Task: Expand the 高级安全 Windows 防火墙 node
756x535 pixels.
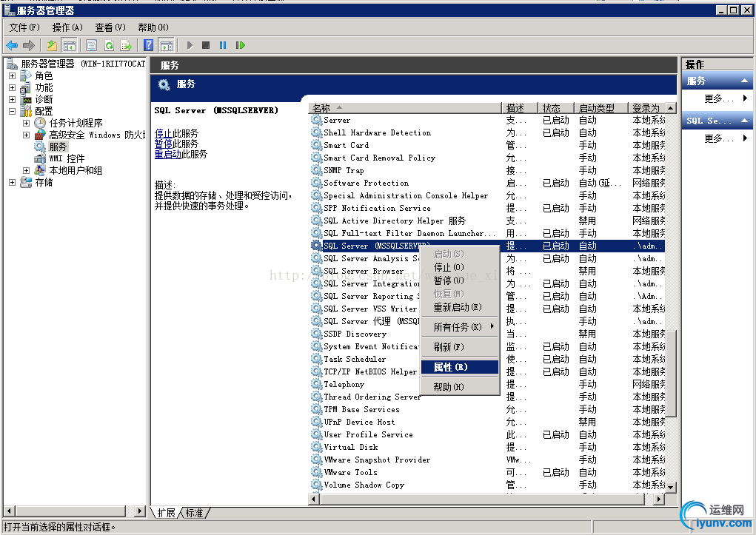Action: (x=27, y=135)
